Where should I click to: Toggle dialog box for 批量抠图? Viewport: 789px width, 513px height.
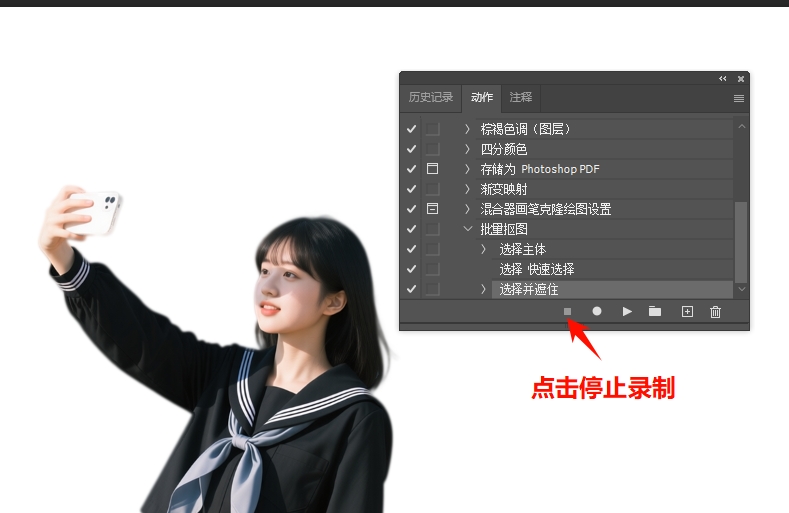click(x=432, y=229)
